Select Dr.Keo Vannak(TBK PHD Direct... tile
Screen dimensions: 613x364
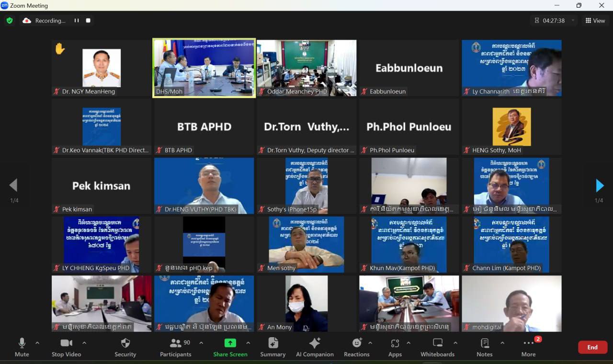102,127
